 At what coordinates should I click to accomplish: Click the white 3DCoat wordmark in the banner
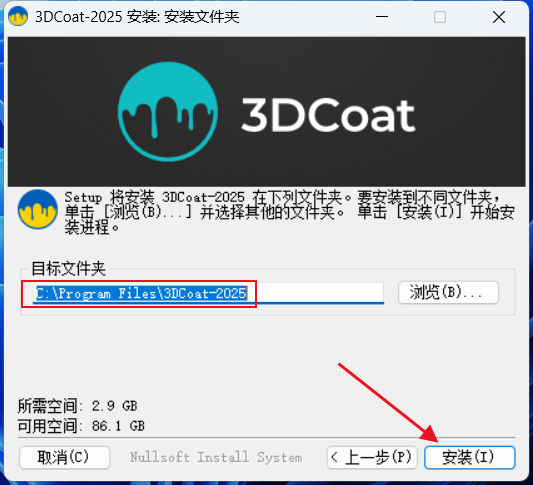coord(328,115)
